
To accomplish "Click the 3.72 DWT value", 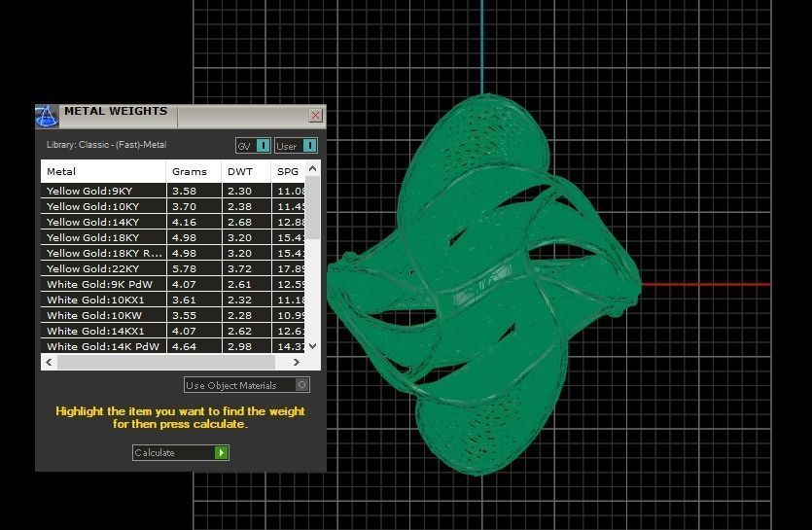I will [240, 268].
